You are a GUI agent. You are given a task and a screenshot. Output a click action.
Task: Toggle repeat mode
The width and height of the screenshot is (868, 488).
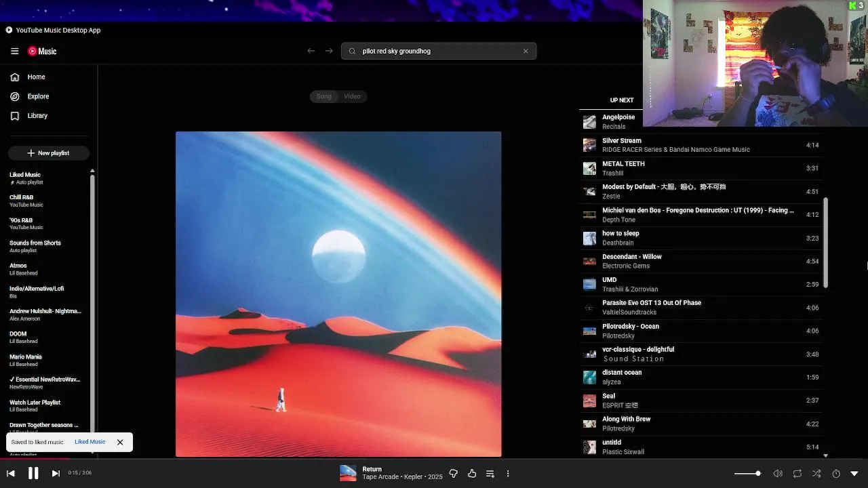797,473
